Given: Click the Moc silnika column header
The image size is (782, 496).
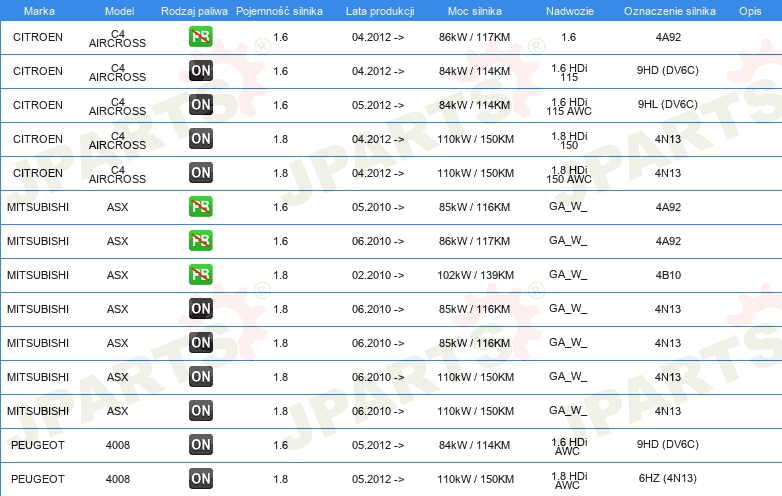Looking at the screenshot, I should (474, 11).
